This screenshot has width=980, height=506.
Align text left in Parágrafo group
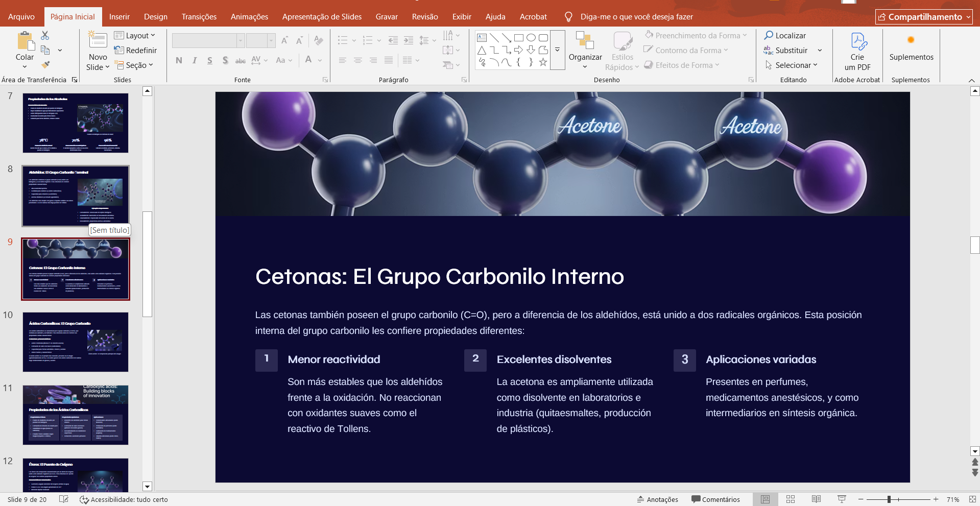(343, 60)
